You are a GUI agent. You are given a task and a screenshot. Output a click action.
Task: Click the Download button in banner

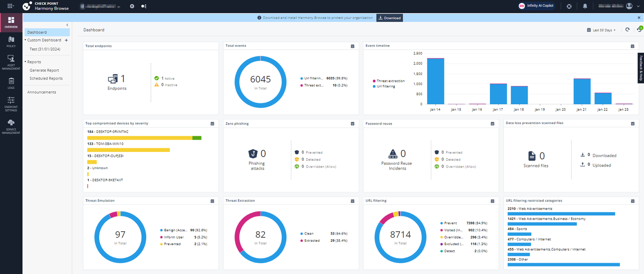click(389, 18)
